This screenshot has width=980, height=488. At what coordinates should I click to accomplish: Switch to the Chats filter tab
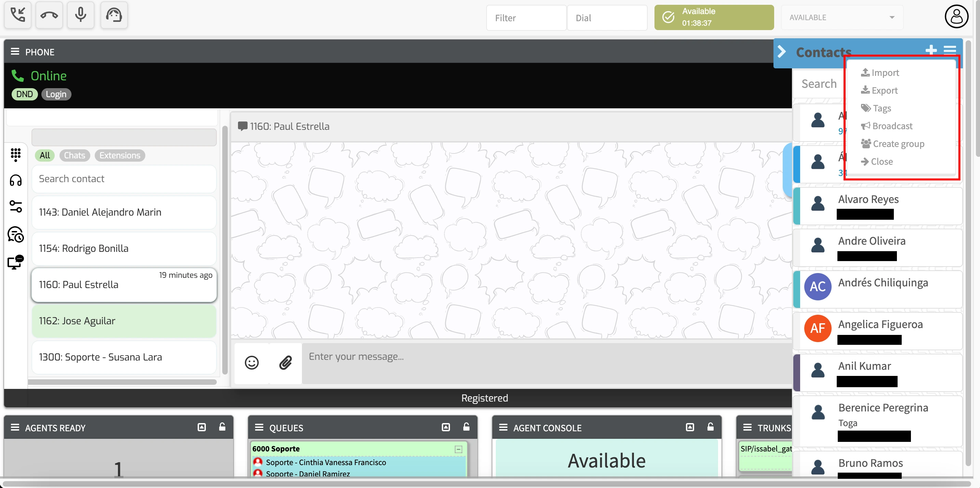[75, 155]
